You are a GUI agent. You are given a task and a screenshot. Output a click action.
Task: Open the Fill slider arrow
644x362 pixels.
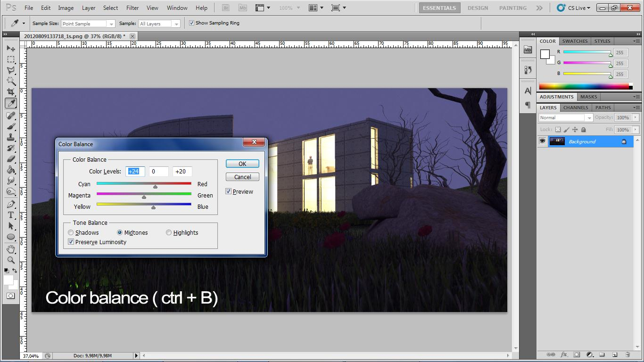point(635,130)
